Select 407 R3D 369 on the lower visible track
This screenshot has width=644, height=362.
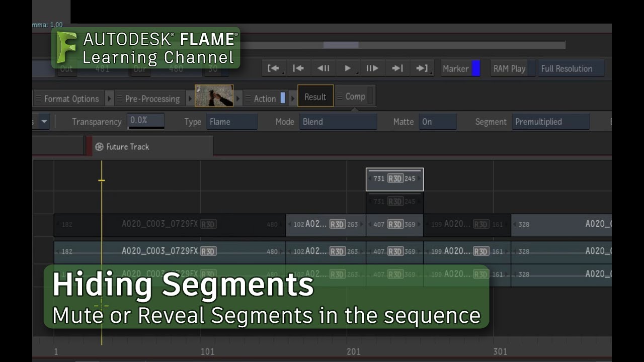[395, 251]
